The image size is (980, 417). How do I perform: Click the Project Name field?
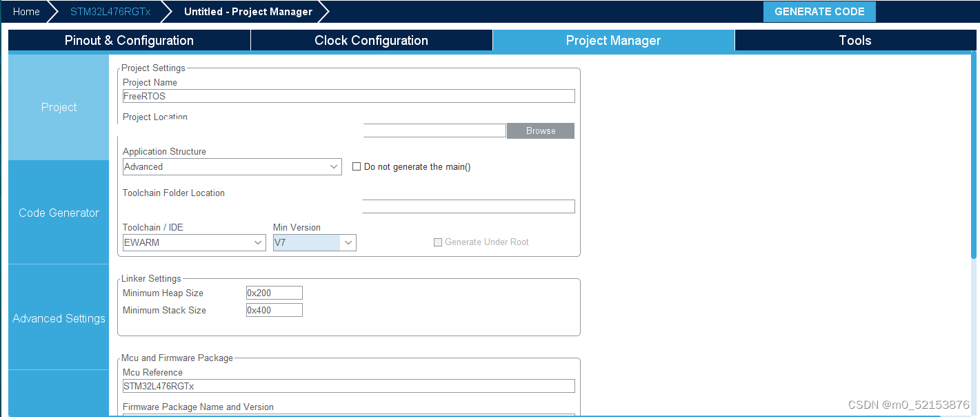point(348,96)
